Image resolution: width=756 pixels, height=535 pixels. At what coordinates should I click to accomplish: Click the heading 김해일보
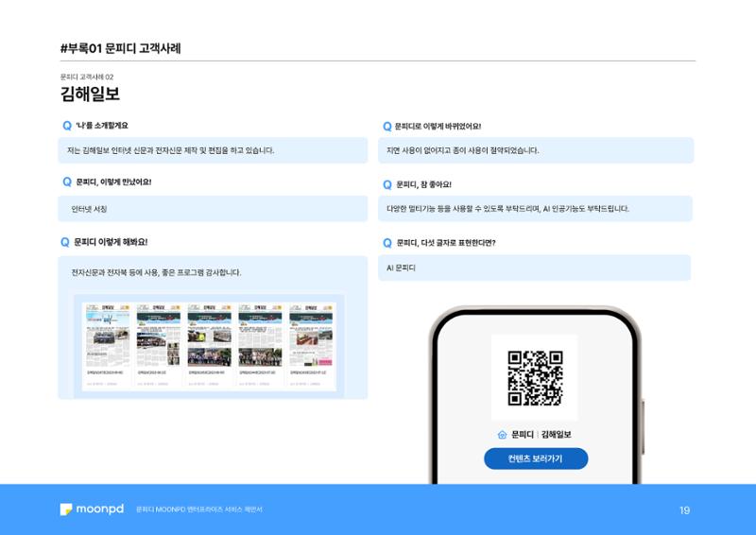coord(90,94)
